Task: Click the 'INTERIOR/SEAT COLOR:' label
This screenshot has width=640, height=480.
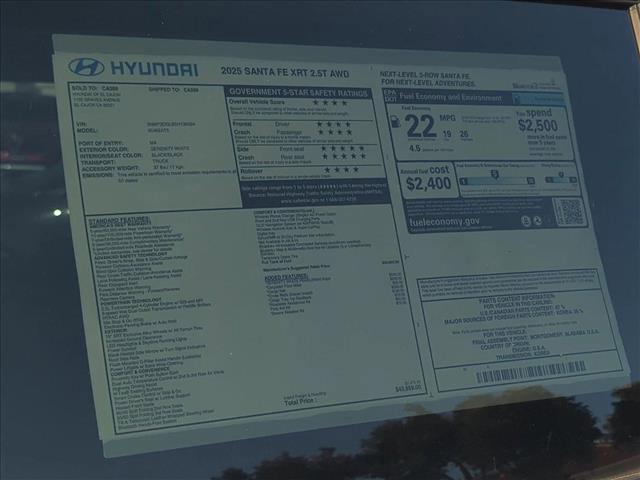Action: click(111, 156)
